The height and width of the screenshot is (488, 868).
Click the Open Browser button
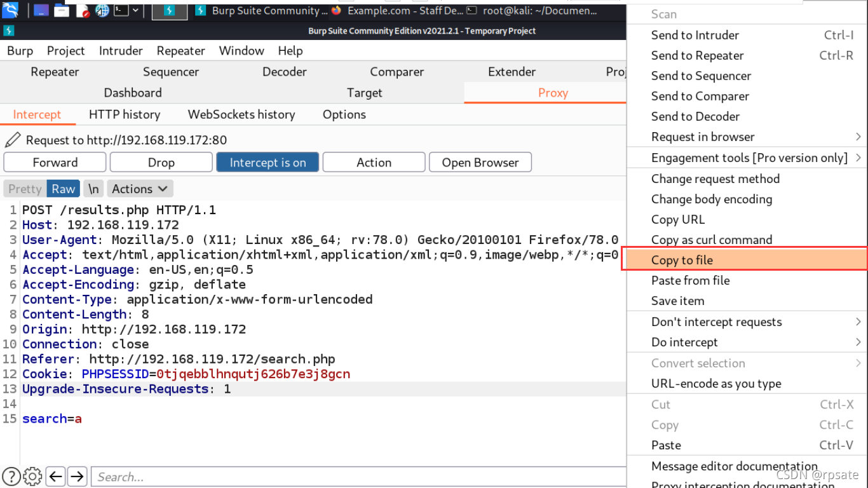(x=480, y=163)
